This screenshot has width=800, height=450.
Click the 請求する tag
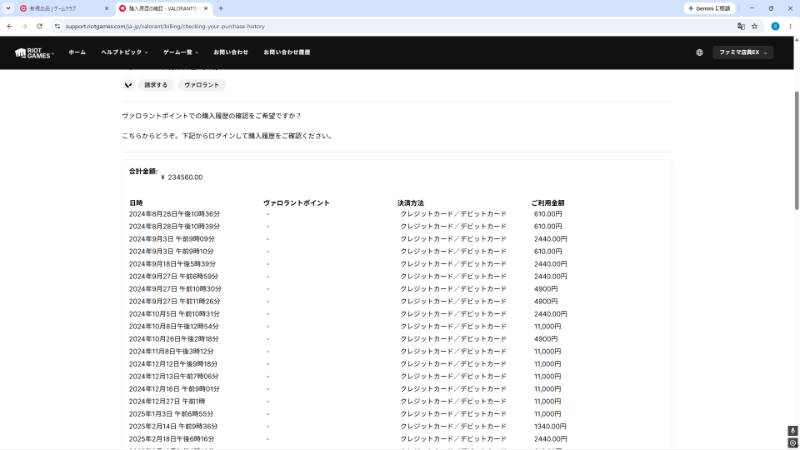pyautogui.click(x=156, y=85)
